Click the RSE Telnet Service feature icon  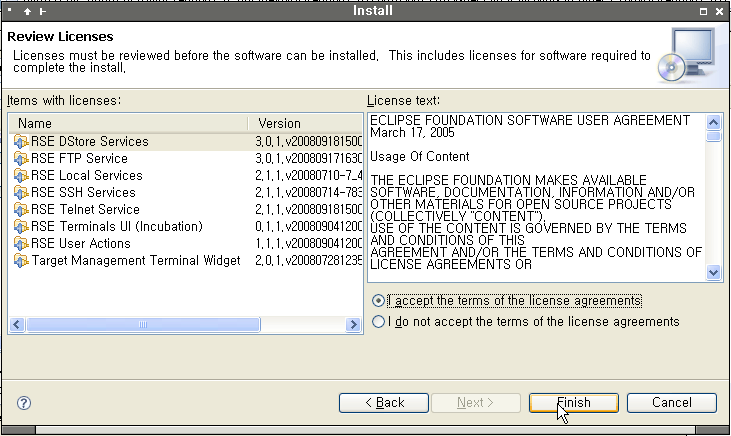[21, 209]
